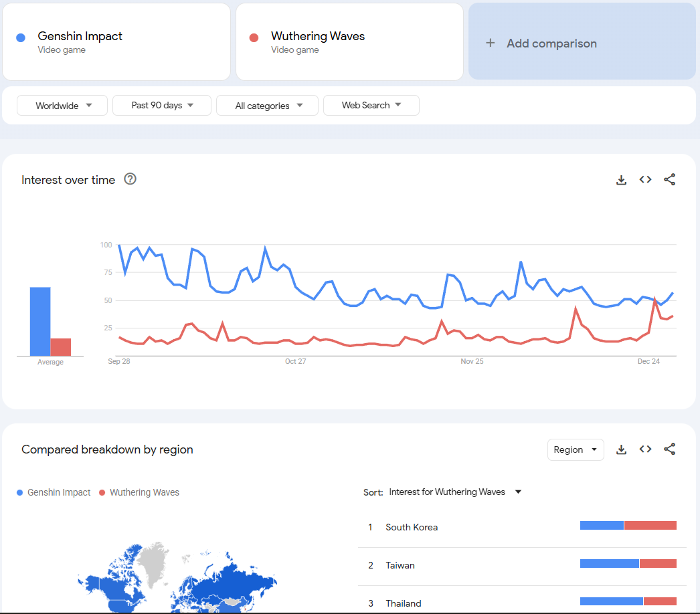Select Taiwan region row
Viewport: 700px width, 614px height.
pos(522,565)
